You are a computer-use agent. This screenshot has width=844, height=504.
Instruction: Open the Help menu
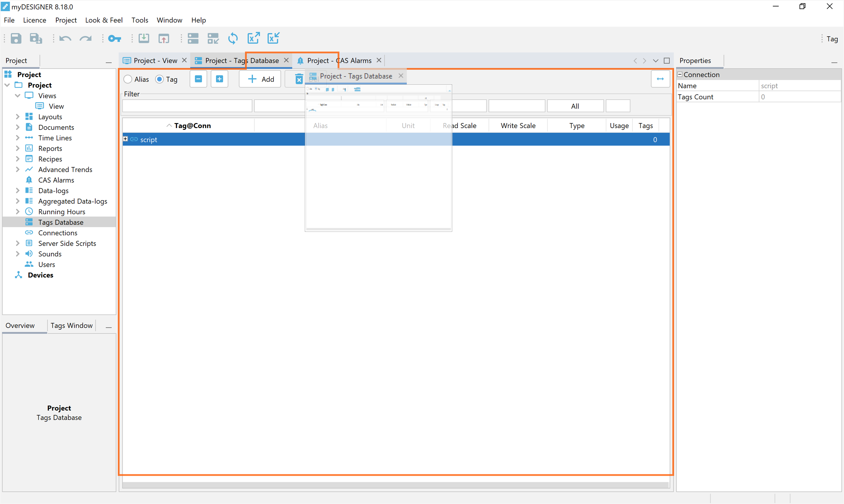coord(198,20)
